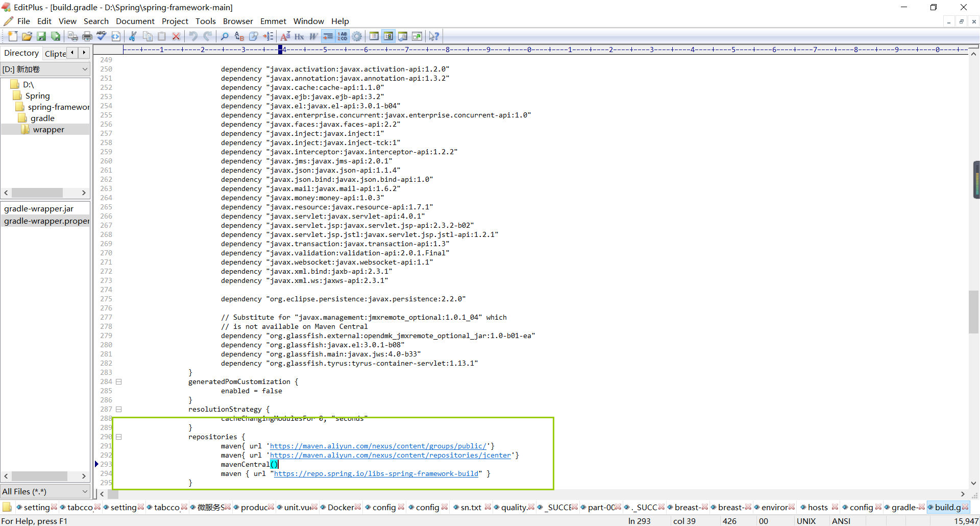The height and width of the screenshot is (526, 980).
Task: Select the Spring folder in tree
Action: click(x=37, y=96)
